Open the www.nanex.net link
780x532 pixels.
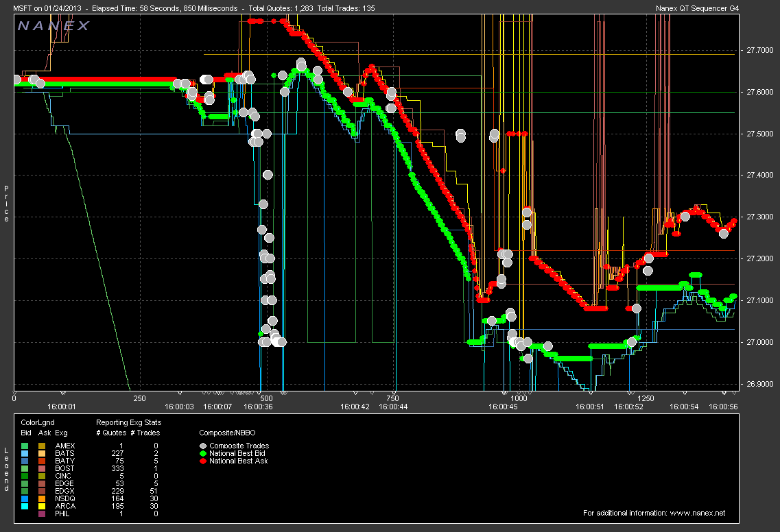pos(698,513)
